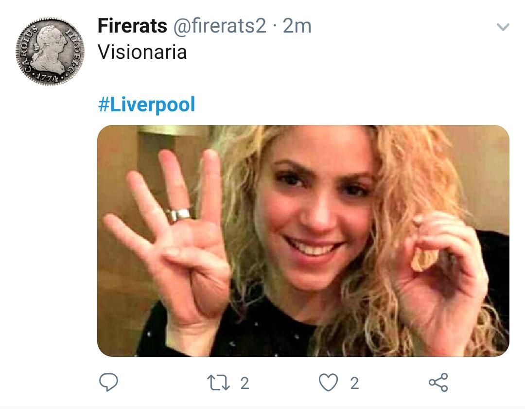Screen dimensions: 525x420
Task: Reply to the Firerats tweet
Action: coord(108,383)
